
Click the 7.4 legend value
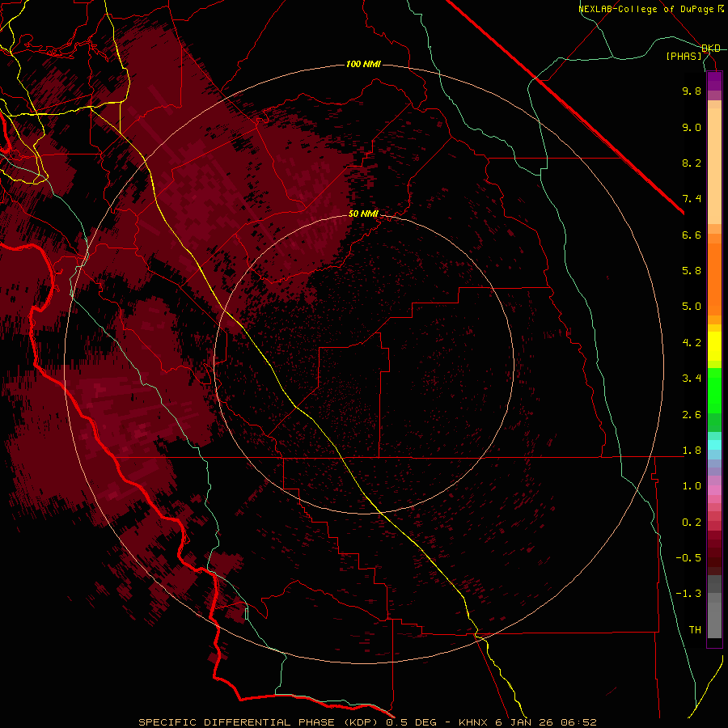pos(692,199)
